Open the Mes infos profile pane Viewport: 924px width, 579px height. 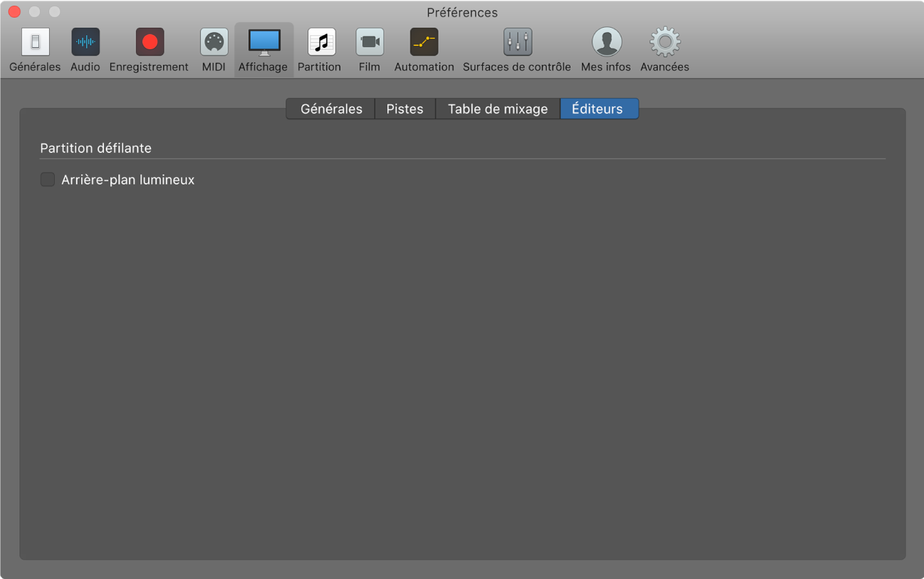[x=606, y=43]
